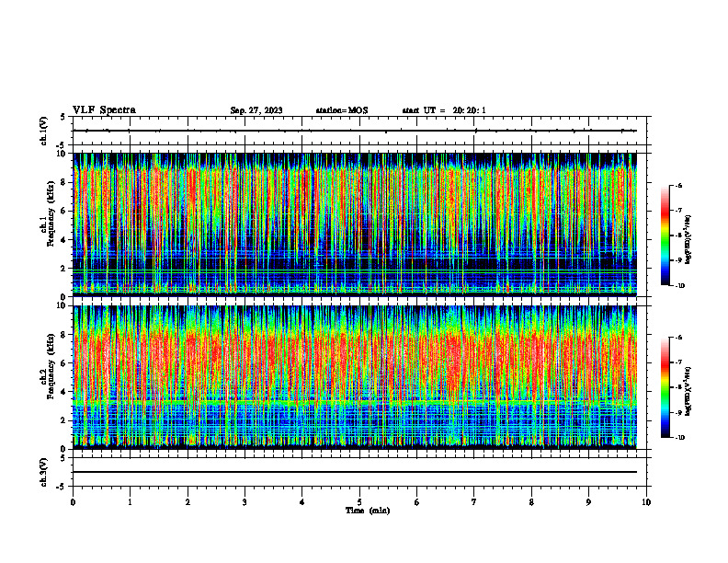Click the ch.2 spectrogram panel
The width and height of the screenshot is (728, 563).
click(x=355, y=377)
